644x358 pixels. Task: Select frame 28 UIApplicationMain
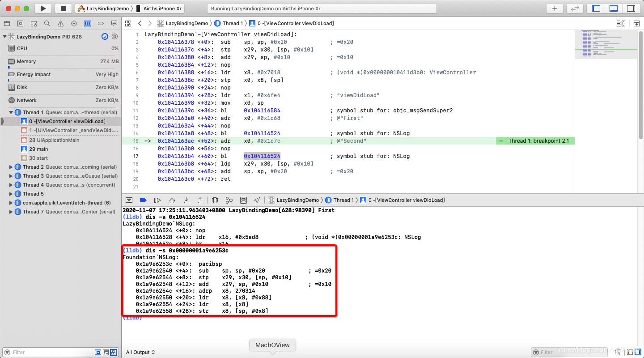pyautogui.click(x=61, y=140)
